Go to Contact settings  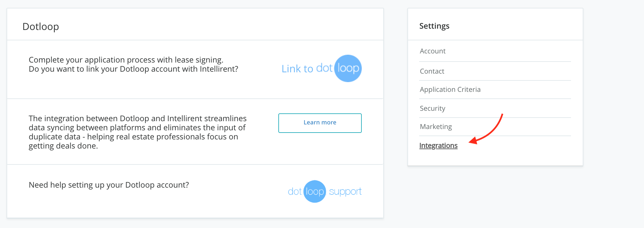[432, 71]
